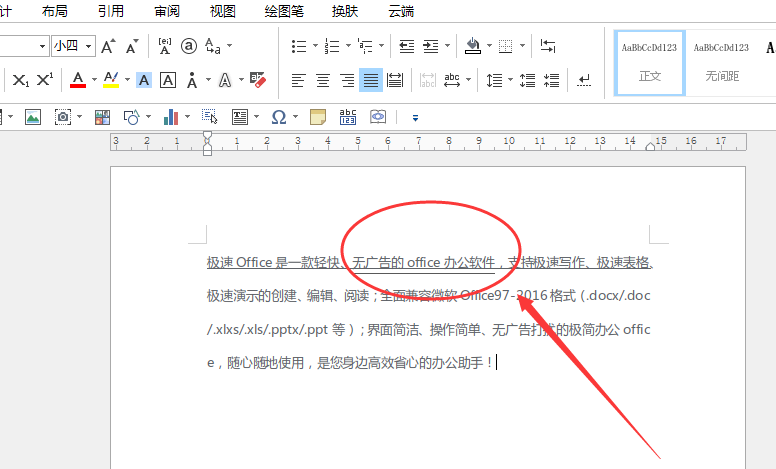
Task: Insert picture collage
Action: point(102,117)
